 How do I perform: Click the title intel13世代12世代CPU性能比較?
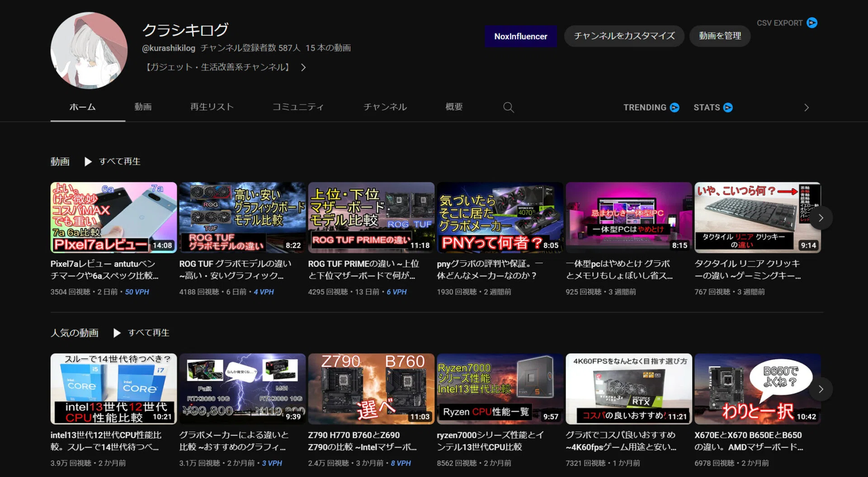106,441
